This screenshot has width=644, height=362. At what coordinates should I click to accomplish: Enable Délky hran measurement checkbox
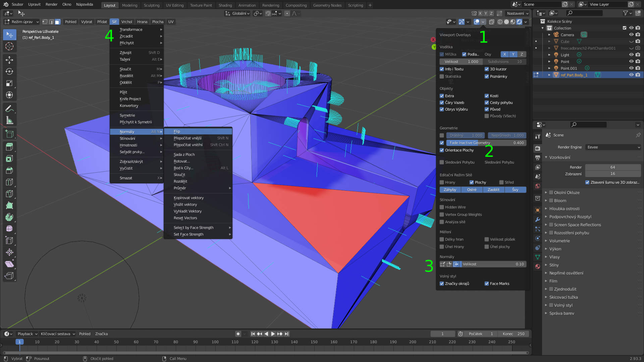point(442,239)
